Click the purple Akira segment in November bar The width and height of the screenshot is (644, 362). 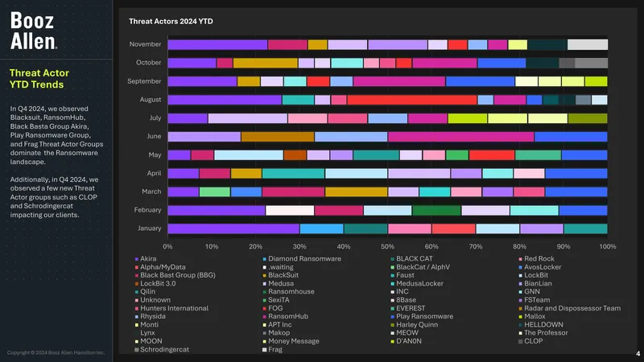(217, 44)
